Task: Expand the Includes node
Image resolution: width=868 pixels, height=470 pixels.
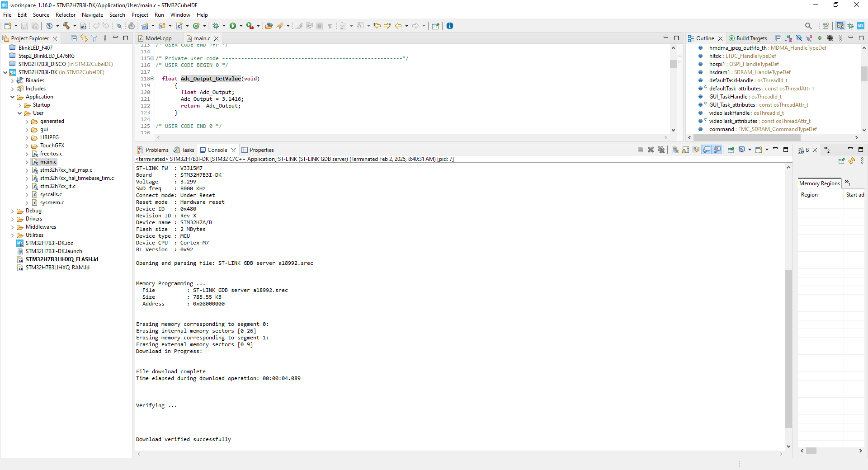Action: point(13,89)
